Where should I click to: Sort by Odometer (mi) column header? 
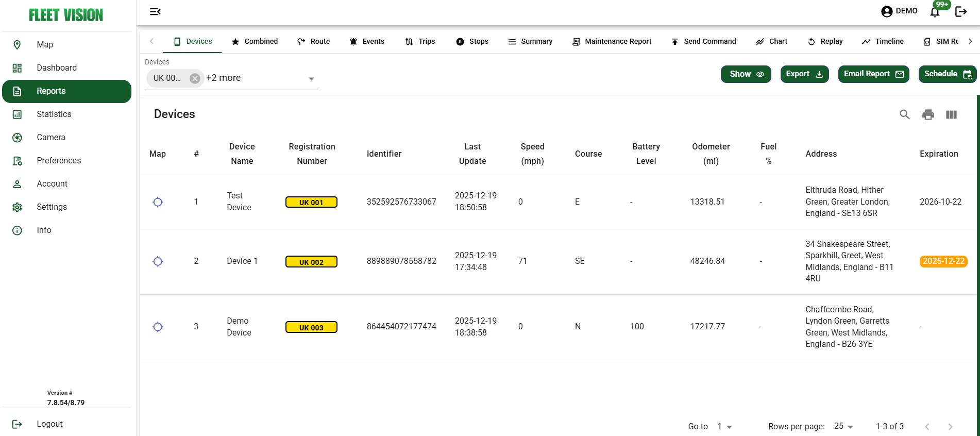coord(711,154)
